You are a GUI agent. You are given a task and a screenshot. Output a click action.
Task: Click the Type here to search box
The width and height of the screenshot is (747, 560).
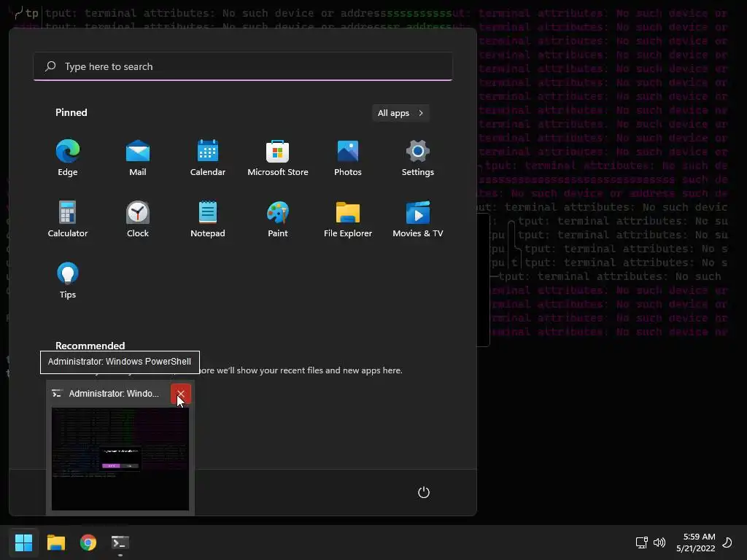(x=243, y=66)
